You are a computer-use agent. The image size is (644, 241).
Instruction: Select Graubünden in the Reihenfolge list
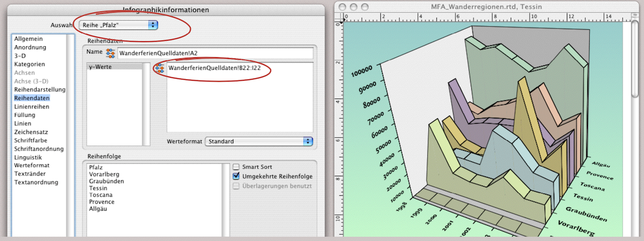(106, 181)
